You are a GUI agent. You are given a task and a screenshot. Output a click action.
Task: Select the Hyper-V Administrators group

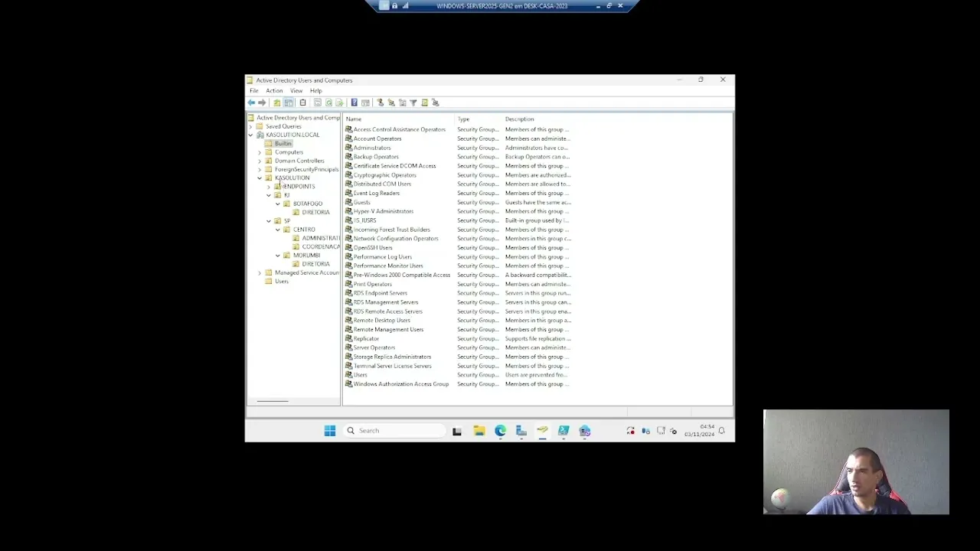(x=384, y=211)
